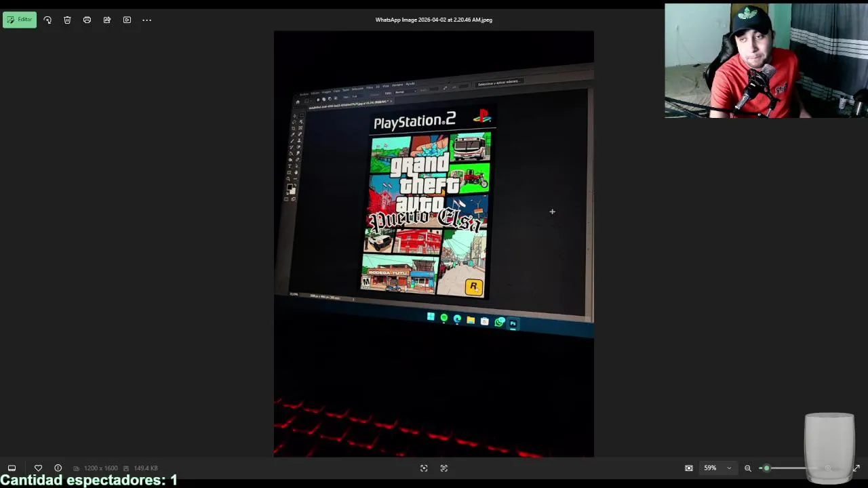The image size is (868, 488).
Task: Click the scan text icon in bottom bar
Action: point(444,468)
